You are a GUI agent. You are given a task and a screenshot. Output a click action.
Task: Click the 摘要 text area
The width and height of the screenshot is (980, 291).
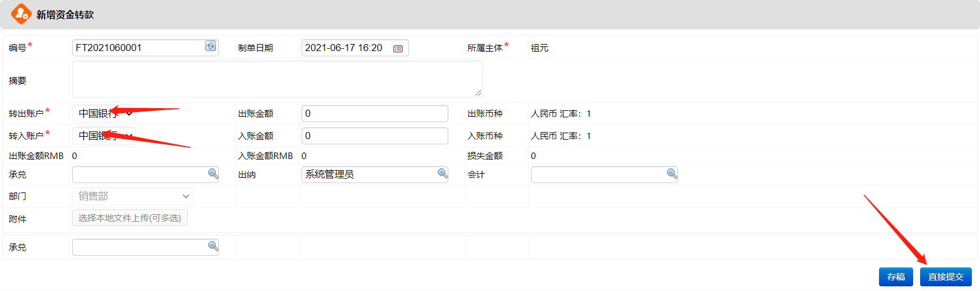pyautogui.click(x=277, y=79)
